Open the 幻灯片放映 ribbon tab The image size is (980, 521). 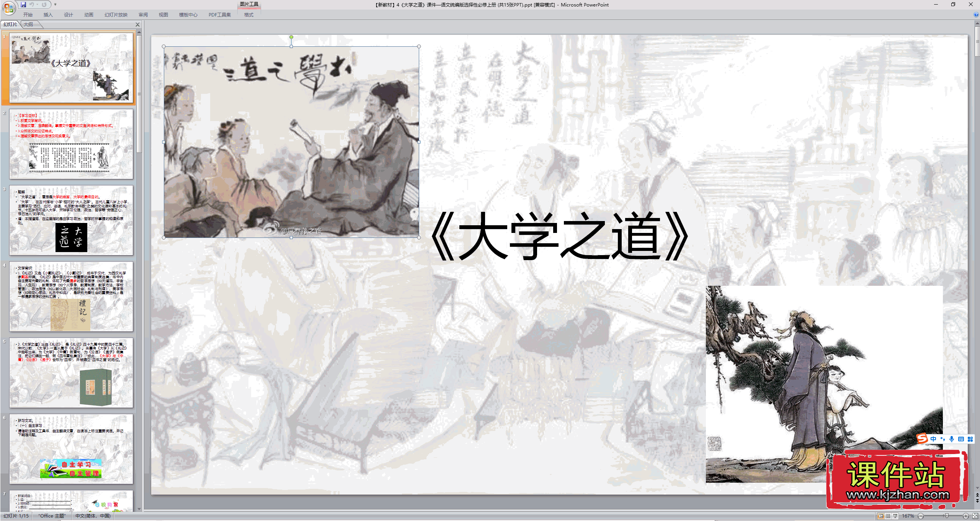pos(116,15)
